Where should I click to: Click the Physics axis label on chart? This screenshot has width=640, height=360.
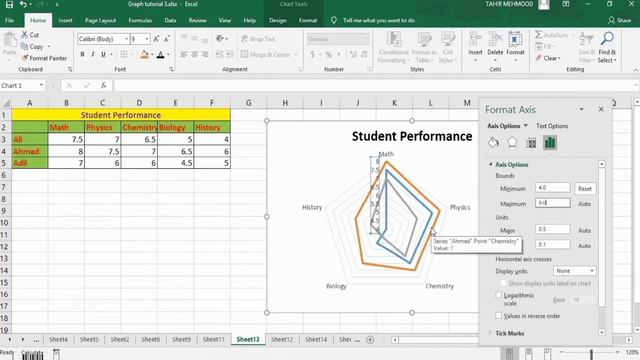(460, 207)
